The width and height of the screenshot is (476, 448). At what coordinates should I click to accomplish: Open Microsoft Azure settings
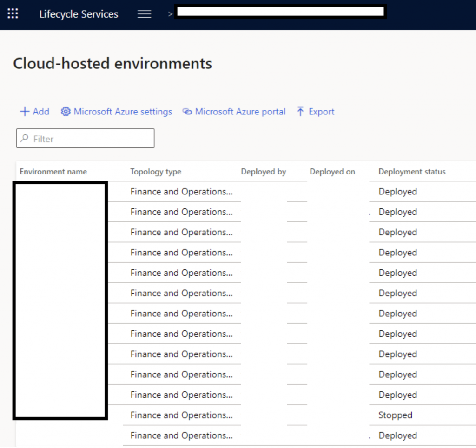pos(123,112)
